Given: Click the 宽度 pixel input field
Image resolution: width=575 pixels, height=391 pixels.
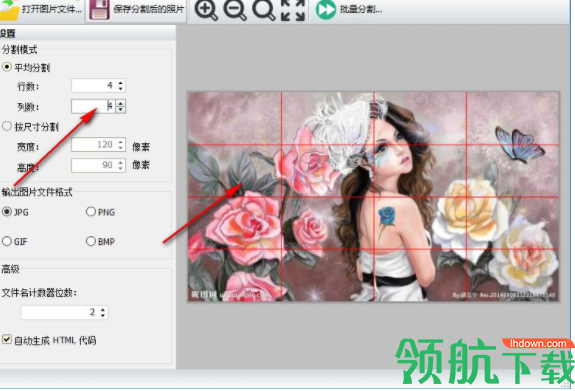Looking at the screenshot, I should coord(98,145).
